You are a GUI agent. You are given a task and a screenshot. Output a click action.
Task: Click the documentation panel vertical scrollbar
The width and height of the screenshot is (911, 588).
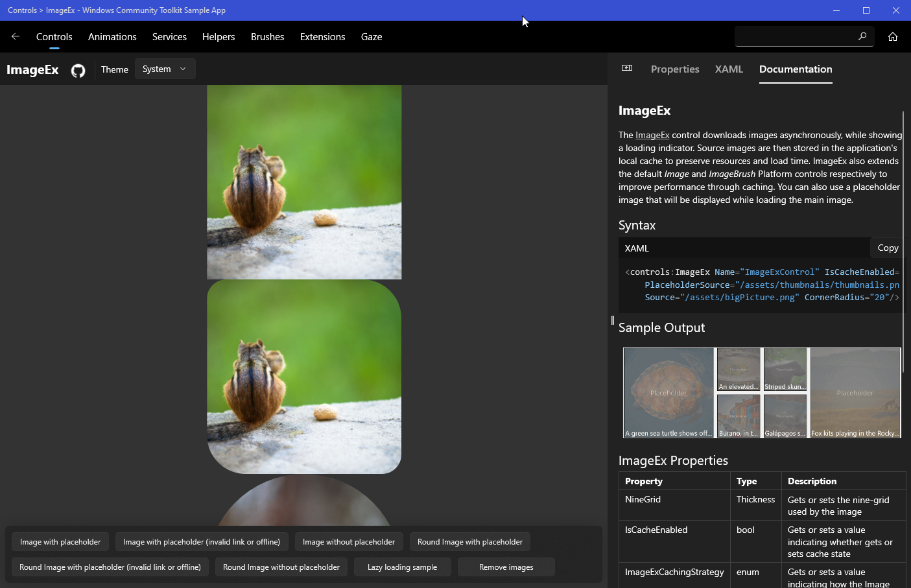(x=903, y=241)
